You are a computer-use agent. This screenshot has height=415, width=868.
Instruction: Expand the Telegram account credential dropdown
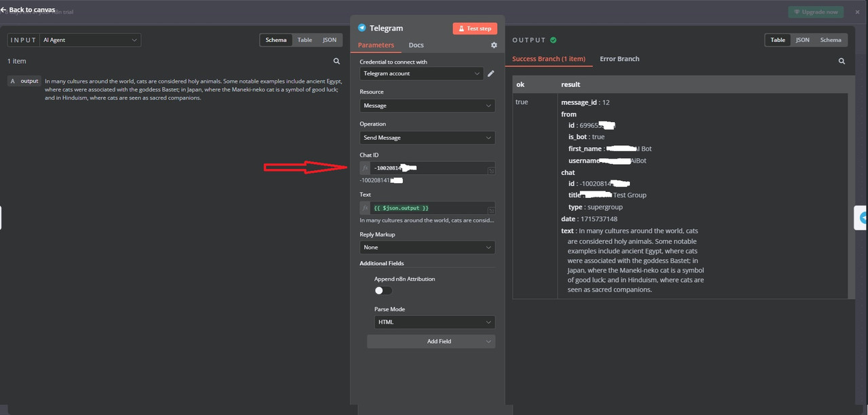pos(421,73)
